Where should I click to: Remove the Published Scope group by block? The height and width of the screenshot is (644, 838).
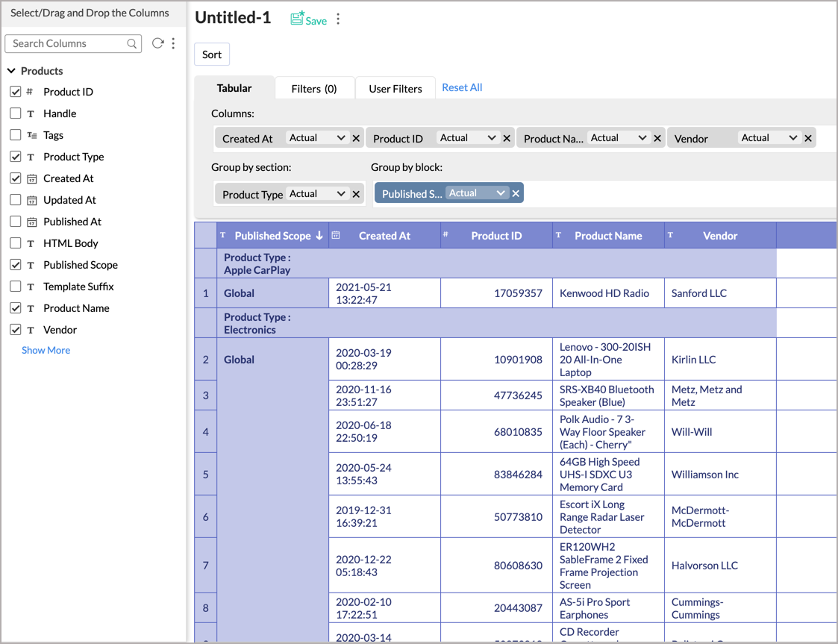[x=516, y=193]
